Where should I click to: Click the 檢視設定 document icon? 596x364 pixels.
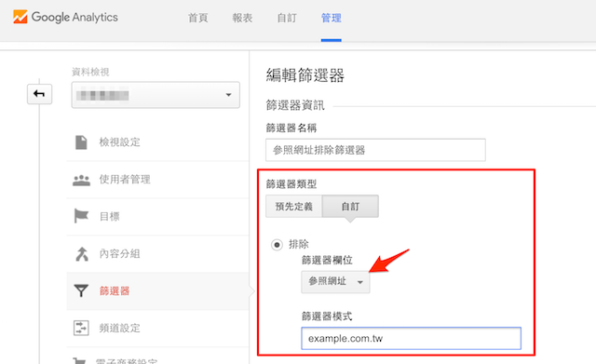coord(81,142)
